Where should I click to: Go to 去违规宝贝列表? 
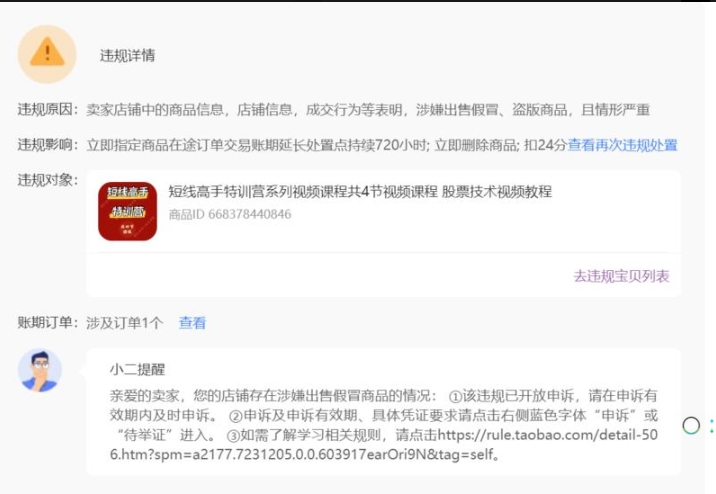pyautogui.click(x=621, y=276)
